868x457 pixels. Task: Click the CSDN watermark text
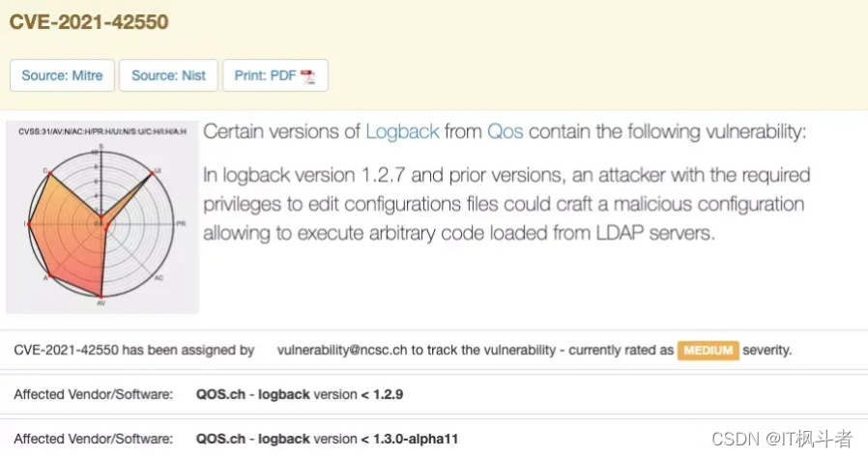(782, 439)
